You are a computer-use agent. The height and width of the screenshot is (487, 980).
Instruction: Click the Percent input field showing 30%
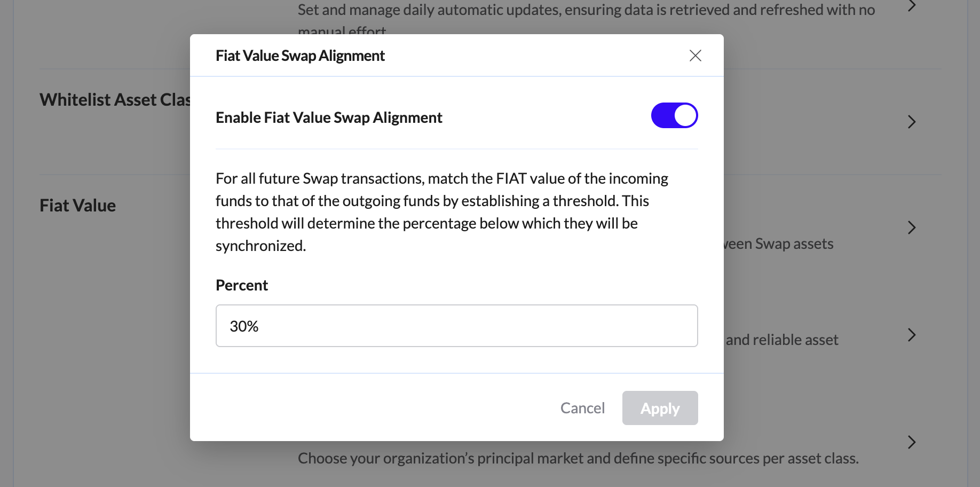pos(456,326)
